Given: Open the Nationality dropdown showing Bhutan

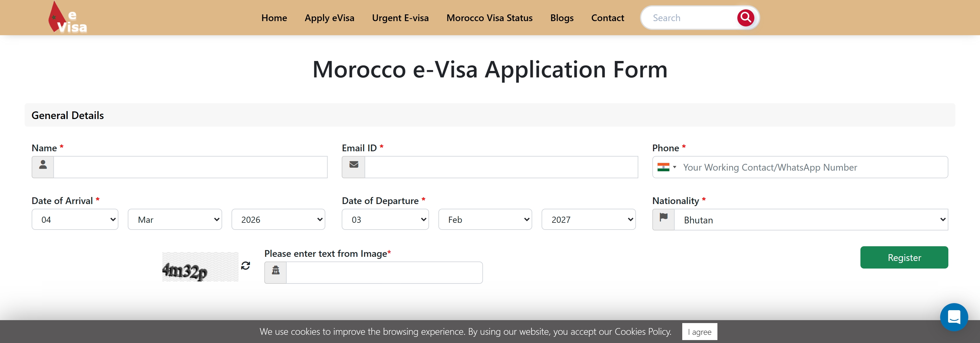Looking at the screenshot, I should point(811,220).
